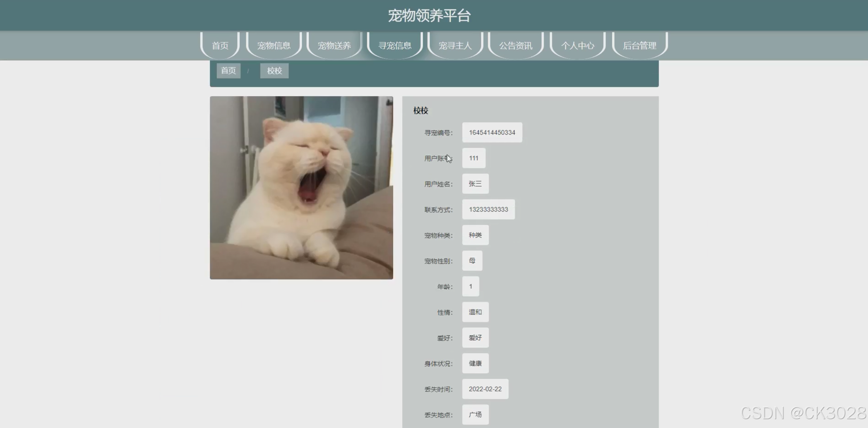The width and height of the screenshot is (868, 428).
Task: Open the 首页 navigation tab
Action: coord(220,46)
